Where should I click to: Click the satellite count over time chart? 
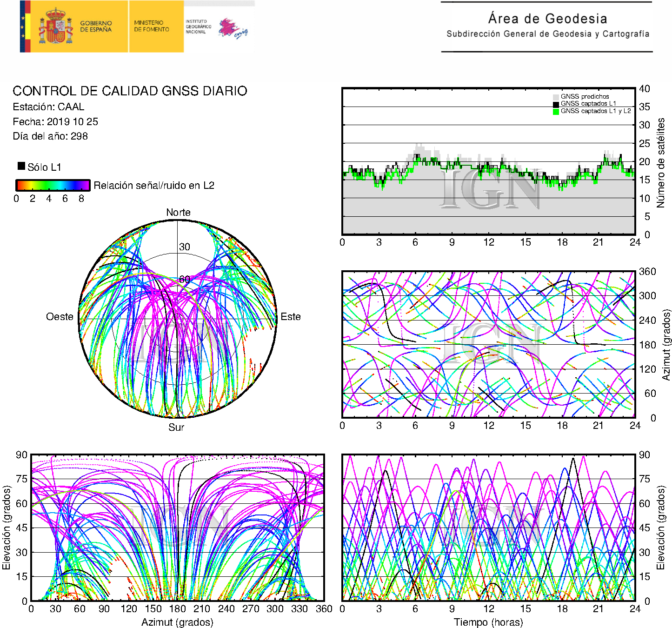click(x=489, y=161)
